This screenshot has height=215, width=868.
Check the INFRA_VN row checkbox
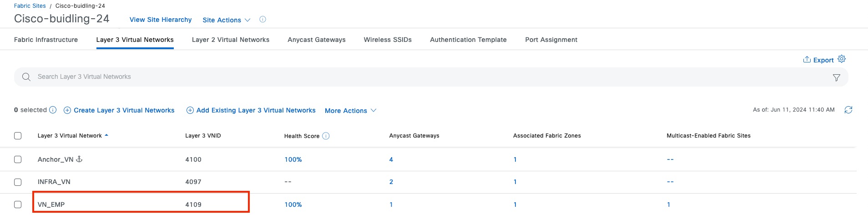[x=18, y=182]
